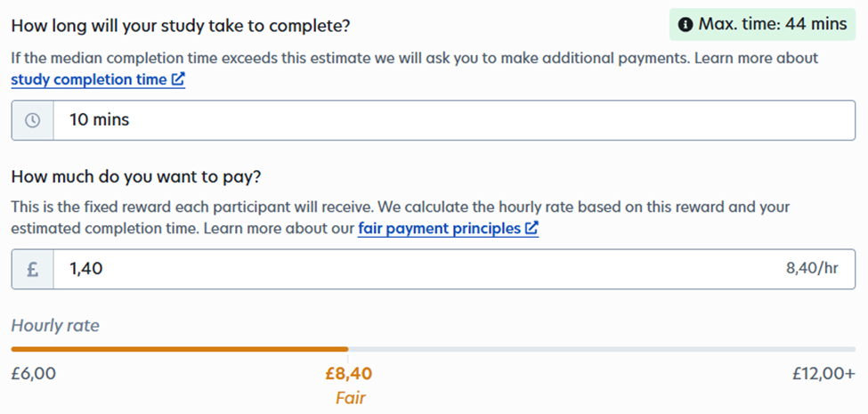
Task: Click external-link icon after study completion time
Action: [x=178, y=80]
